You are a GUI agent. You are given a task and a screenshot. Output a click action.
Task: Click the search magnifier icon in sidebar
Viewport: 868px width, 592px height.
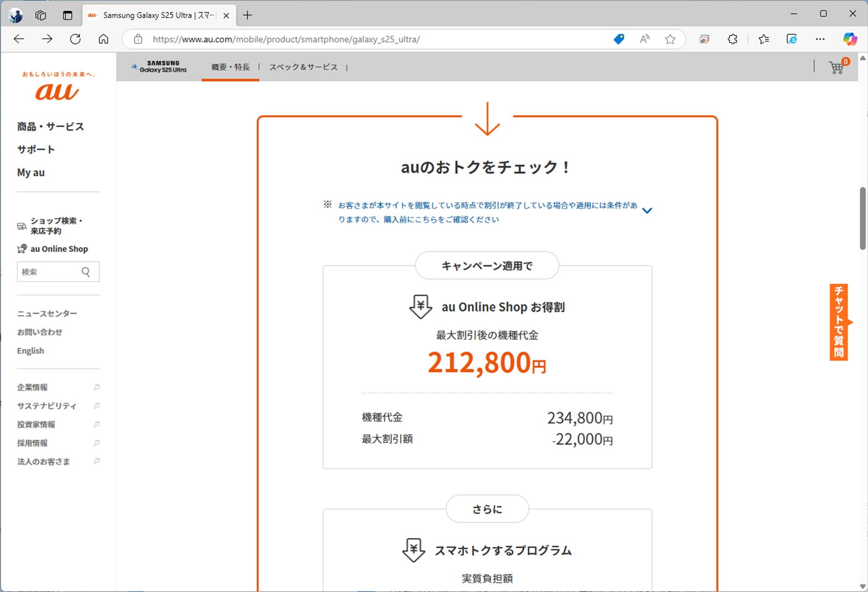point(85,272)
